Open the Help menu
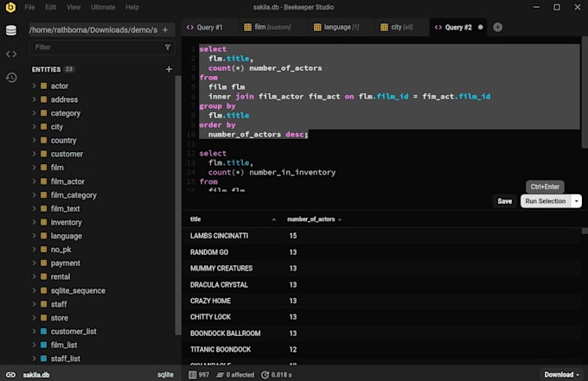Viewport: 588px width, 381px height. [x=132, y=7]
